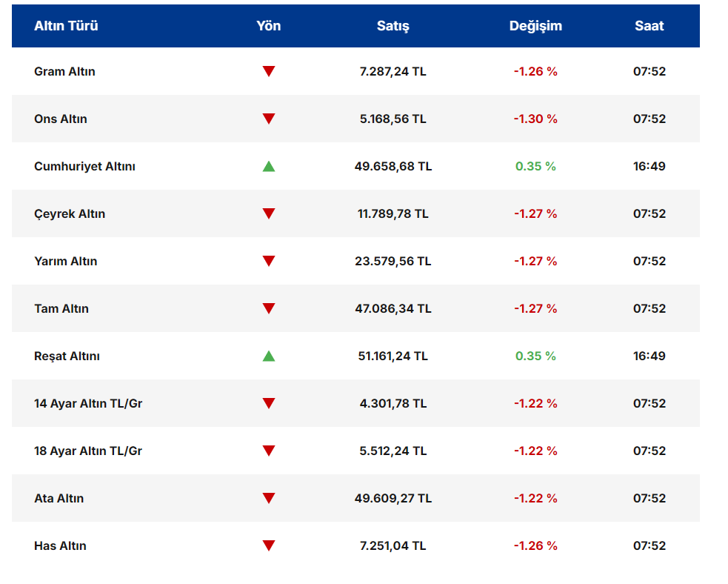Click the red down arrow for Ata Altın
Image resolution: width=728 pixels, height=584 pixels.
click(269, 499)
